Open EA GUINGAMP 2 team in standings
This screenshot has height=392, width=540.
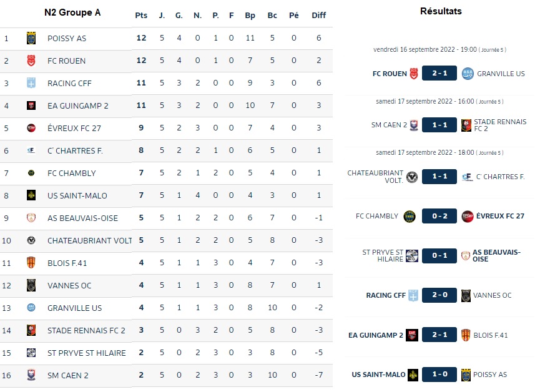[78, 105]
